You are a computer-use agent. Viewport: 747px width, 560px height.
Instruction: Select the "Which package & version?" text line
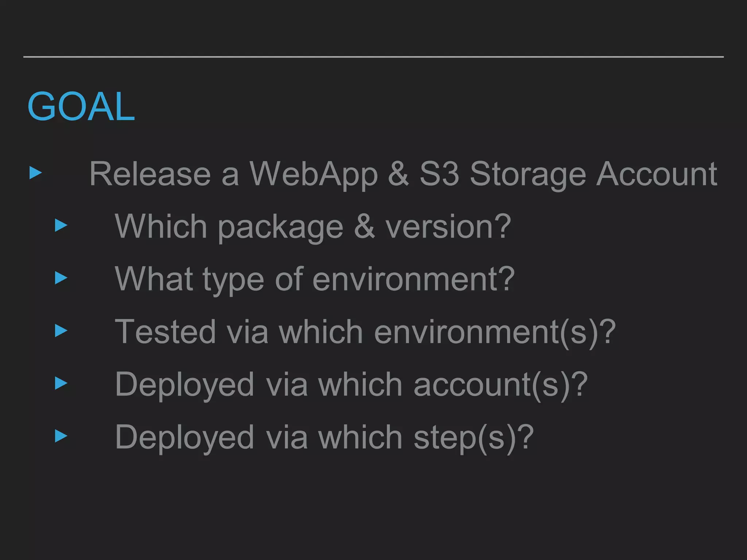(313, 227)
